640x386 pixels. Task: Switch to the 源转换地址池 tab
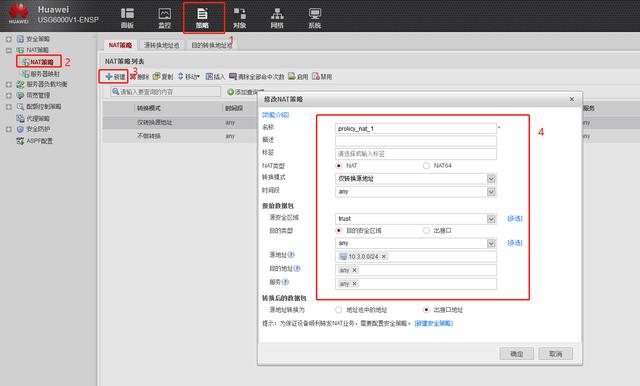coord(162,45)
